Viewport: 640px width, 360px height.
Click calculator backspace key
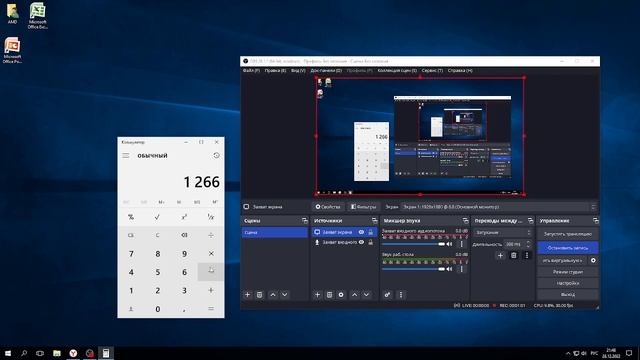[x=184, y=235]
